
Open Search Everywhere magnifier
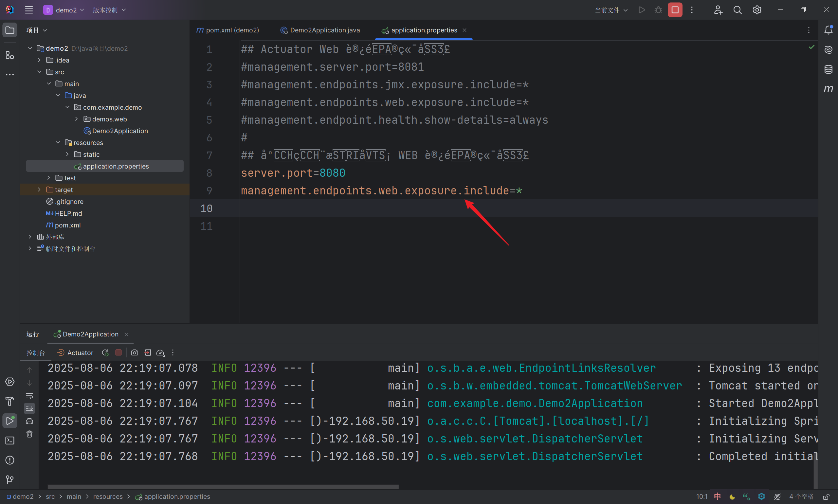737,10
